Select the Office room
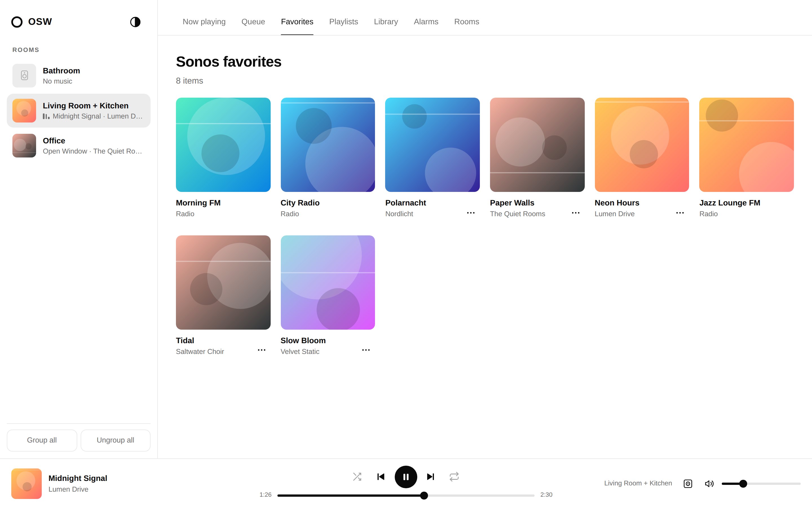Viewport: 812px width, 508px height. click(78, 145)
